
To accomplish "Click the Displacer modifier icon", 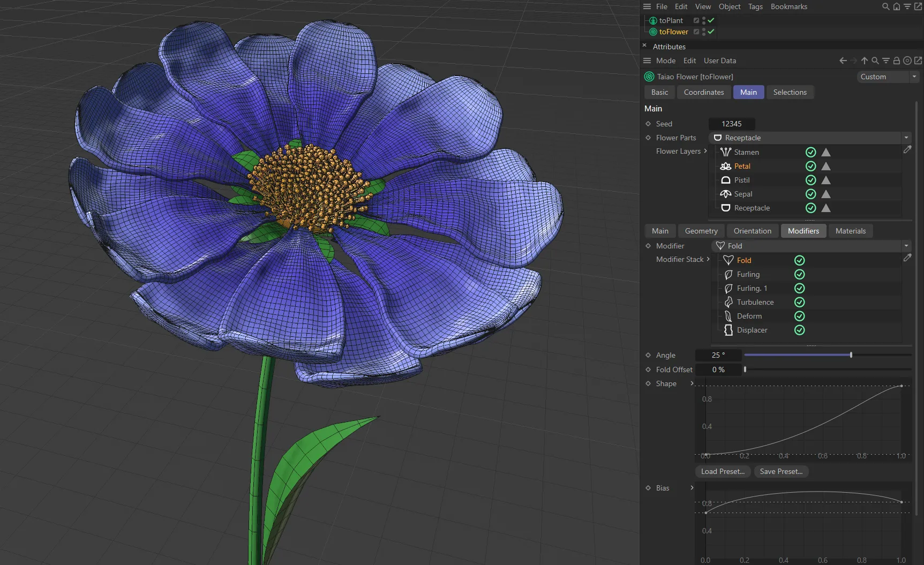I will coord(728,330).
